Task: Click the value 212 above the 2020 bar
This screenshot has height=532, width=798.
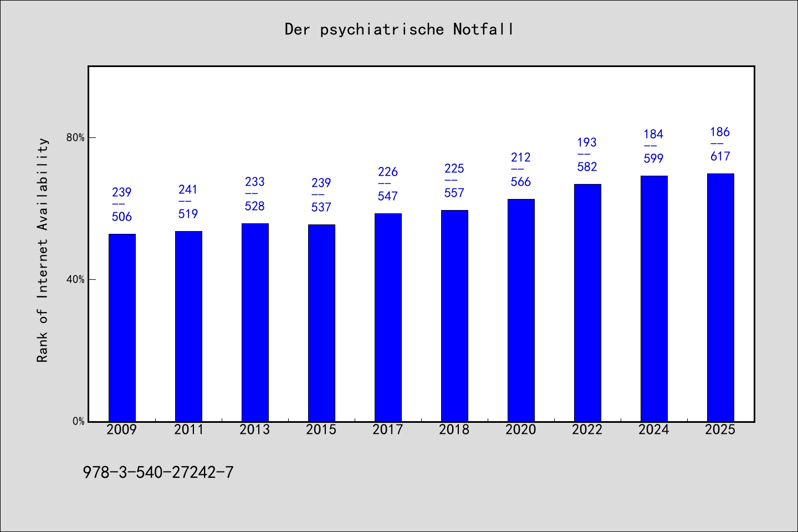Action: point(521,157)
